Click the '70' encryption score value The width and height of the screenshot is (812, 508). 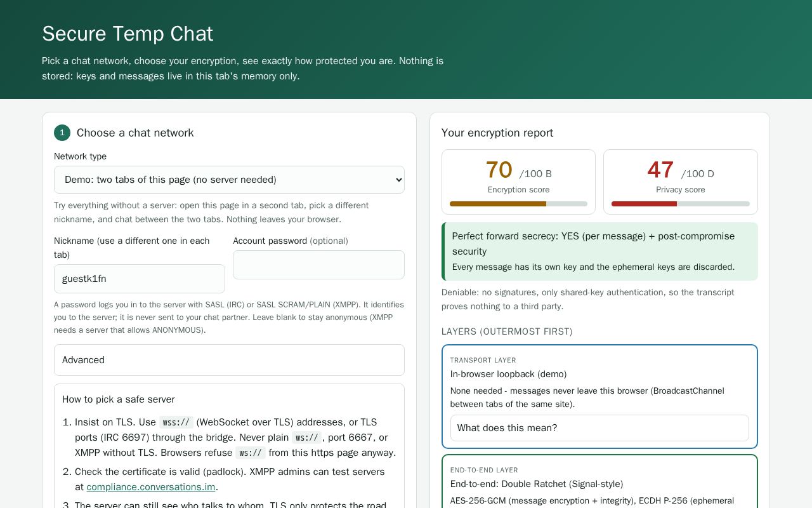tap(499, 170)
